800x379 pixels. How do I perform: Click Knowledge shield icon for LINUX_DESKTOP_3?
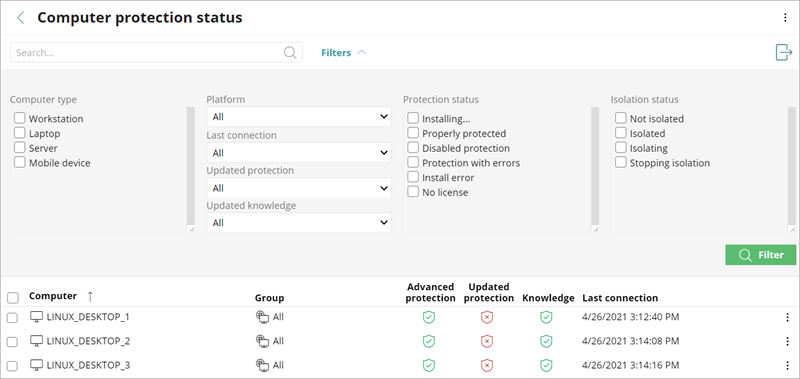546,365
